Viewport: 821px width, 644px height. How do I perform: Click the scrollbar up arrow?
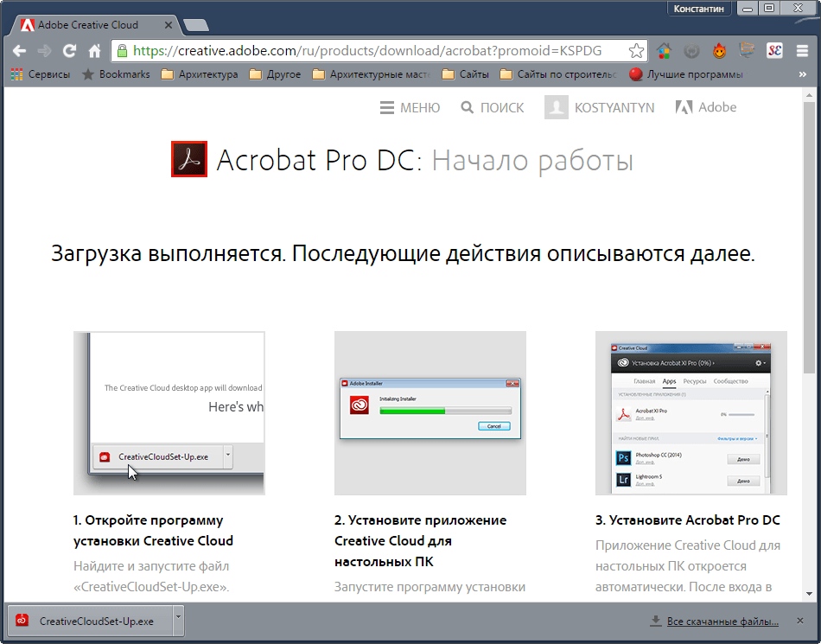click(x=810, y=95)
